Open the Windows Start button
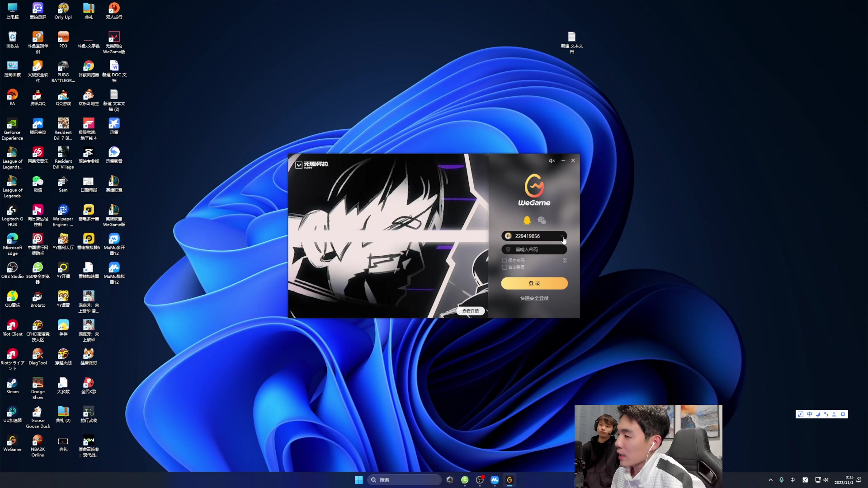This screenshot has height=488, width=868. [x=359, y=480]
